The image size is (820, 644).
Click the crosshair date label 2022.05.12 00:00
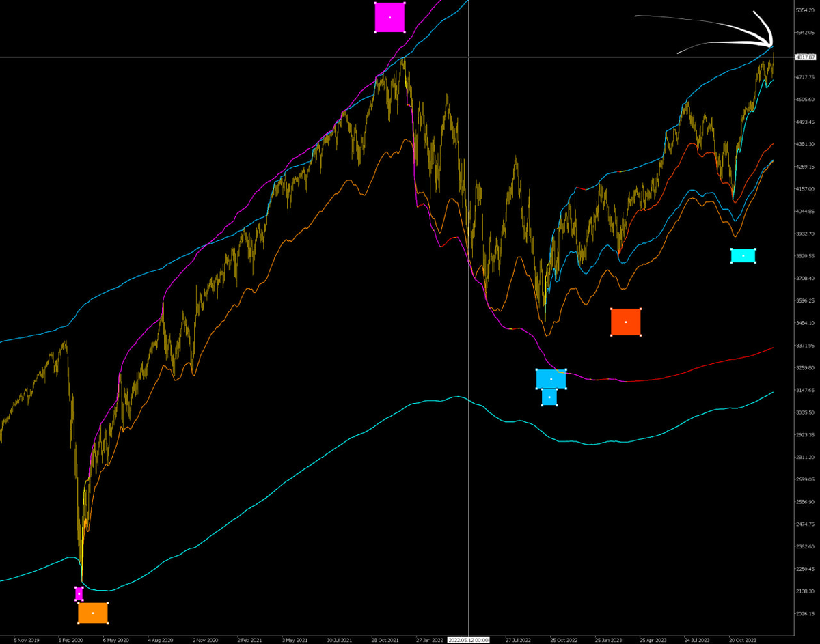click(x=469, y=641)
